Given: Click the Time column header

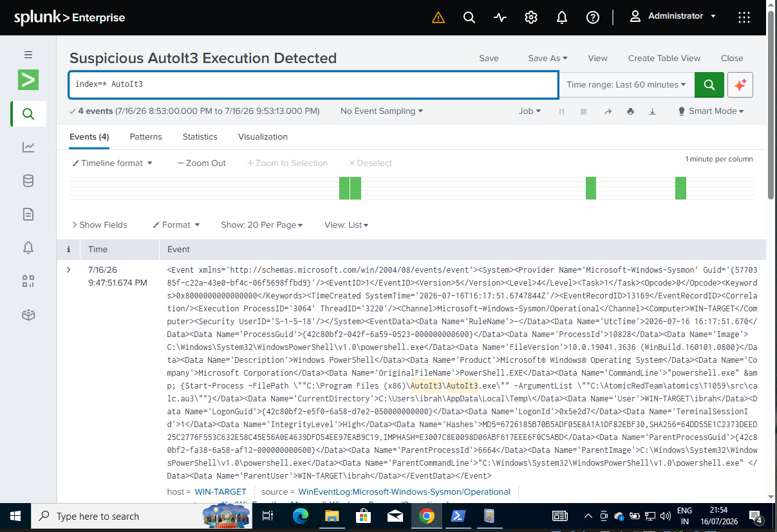Looking at the screenshot, I should [x=98, y=250].
